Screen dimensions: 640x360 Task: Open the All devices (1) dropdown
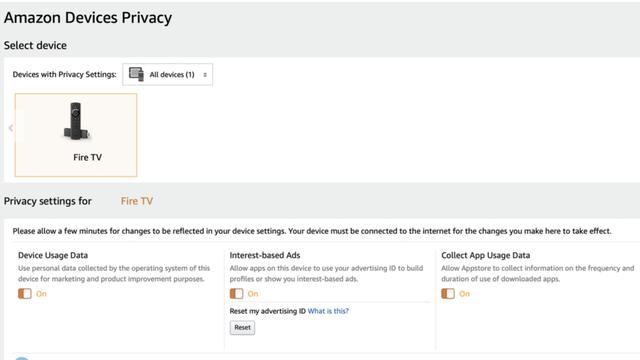167,74
